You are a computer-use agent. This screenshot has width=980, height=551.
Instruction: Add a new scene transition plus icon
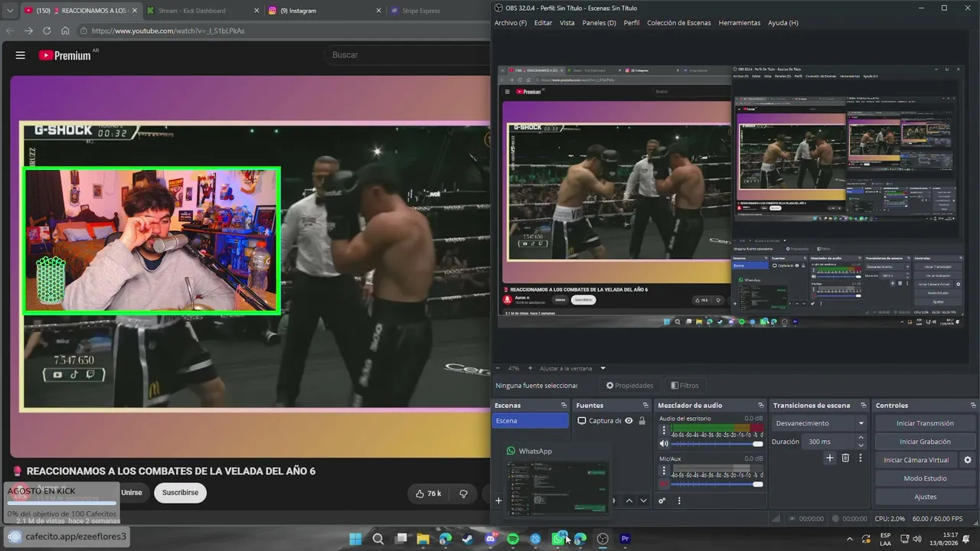click(829, 458)
